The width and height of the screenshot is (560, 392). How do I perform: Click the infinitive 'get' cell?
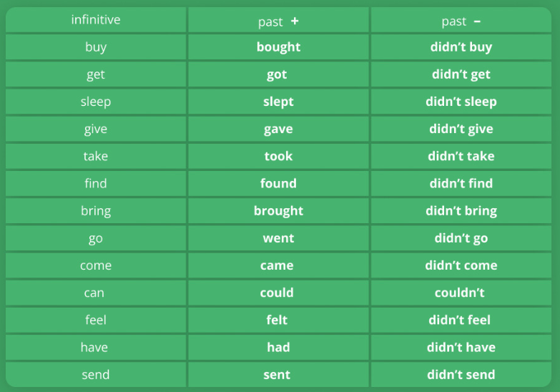coord(96,74)
